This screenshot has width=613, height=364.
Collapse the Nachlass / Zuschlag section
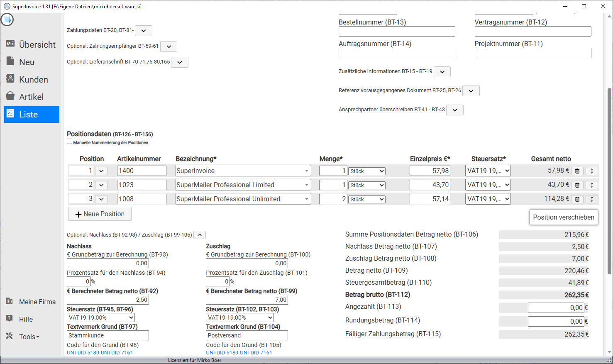pos(200,235)
